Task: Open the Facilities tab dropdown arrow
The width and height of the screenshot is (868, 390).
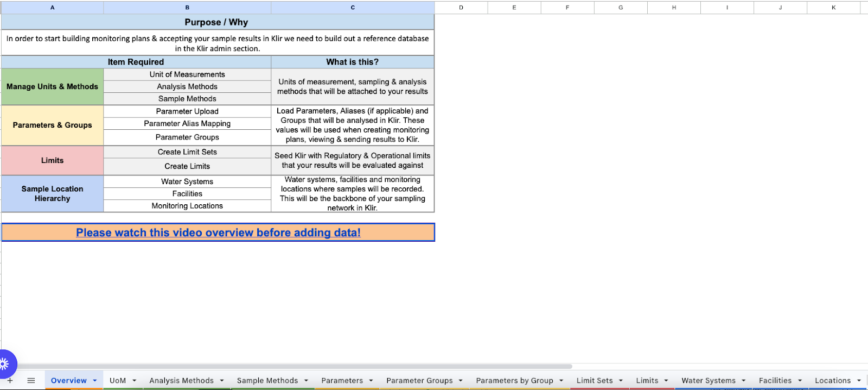Action: tap(800, 381)
